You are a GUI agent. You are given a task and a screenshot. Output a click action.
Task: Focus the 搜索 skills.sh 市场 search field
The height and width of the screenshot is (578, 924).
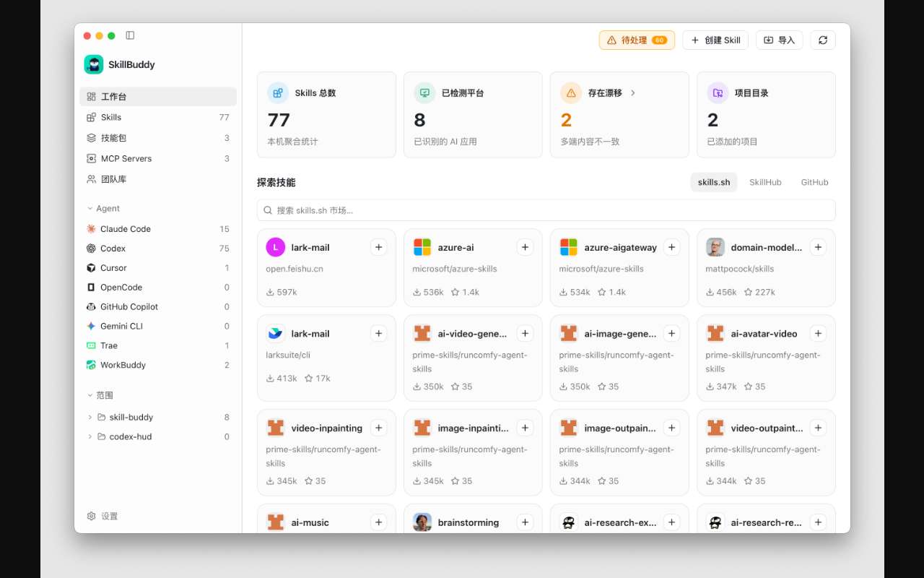point(546,210)
